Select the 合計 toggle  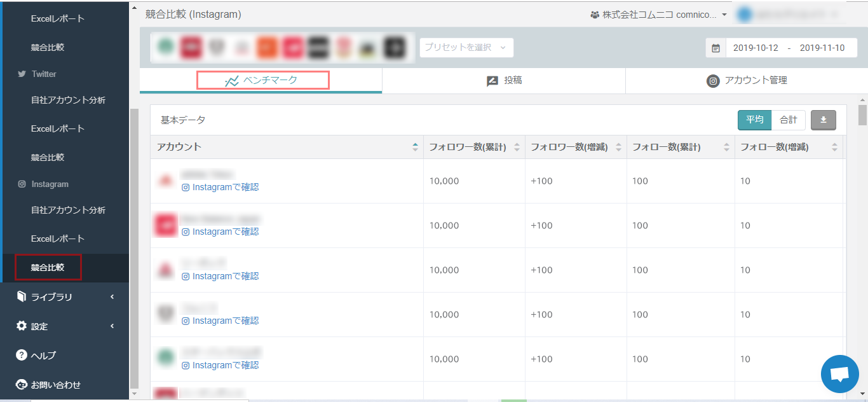coord(789,120)
